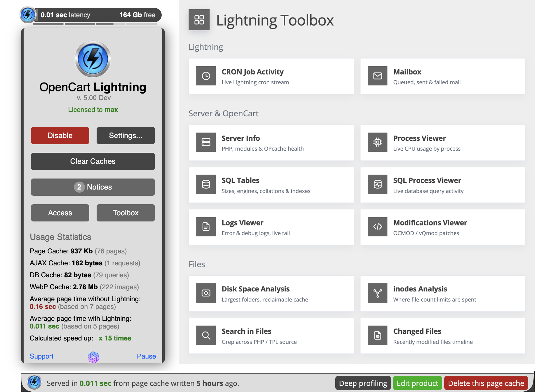
Task: Click 'v. 5.00 Dev' version text
Action: [x=94, y=98]
